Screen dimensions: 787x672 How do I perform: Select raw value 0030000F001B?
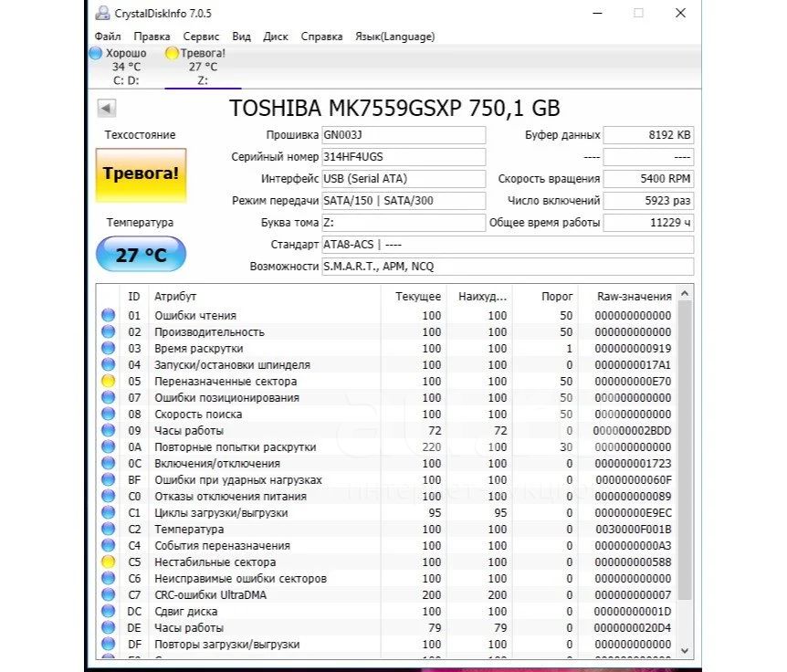[x=634, y=530]
